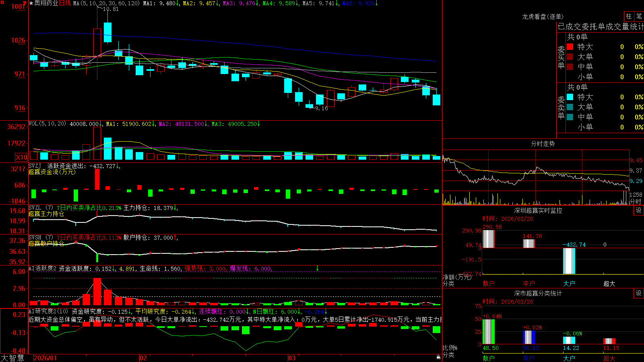Click the 散户 bar in 深圳超赢实时监控
This screenshot has width=644, height=362.
(x=488, y=239)
